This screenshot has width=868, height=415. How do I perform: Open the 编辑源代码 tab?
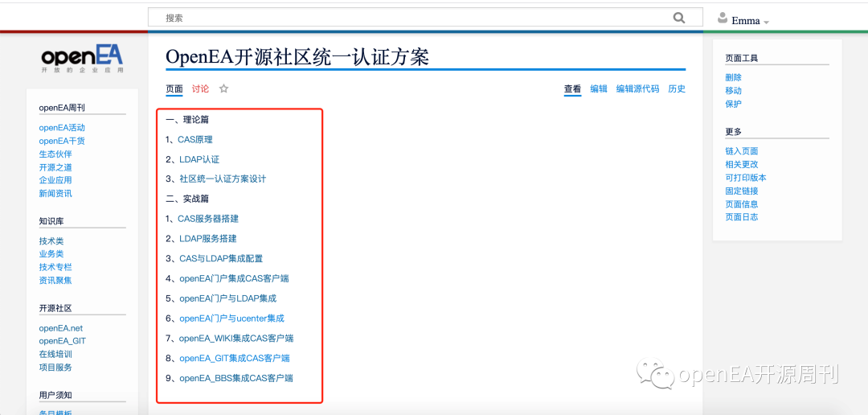pyautogui.click(x=637, y=88)
